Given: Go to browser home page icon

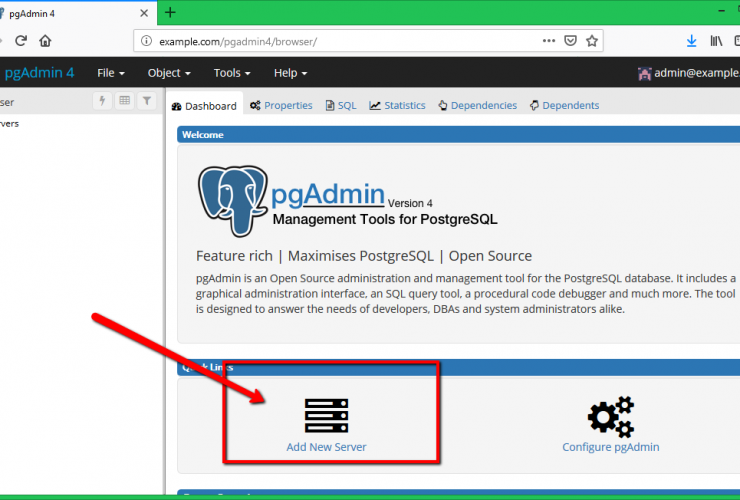Looking at the screenshot, I should click(45, 41).
